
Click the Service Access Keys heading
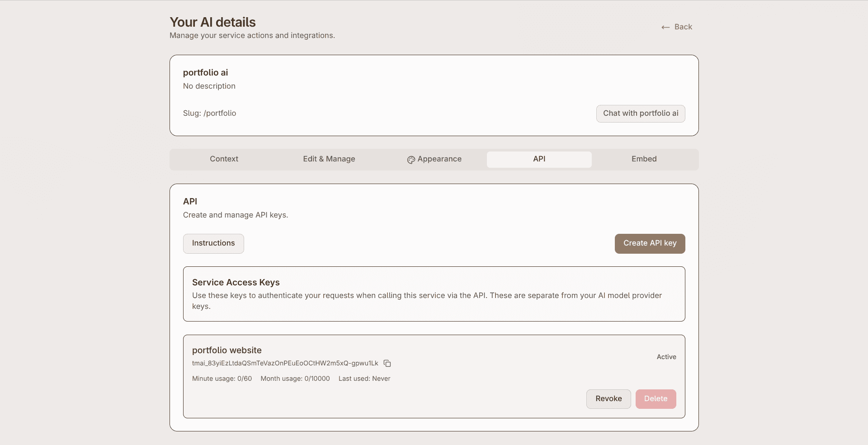(236, 283)
